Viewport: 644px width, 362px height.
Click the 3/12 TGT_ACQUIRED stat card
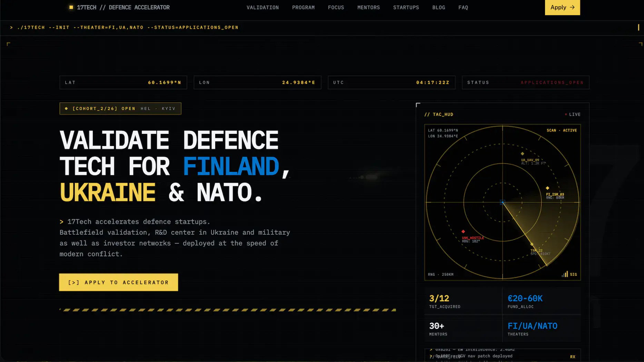click(463, 301)
